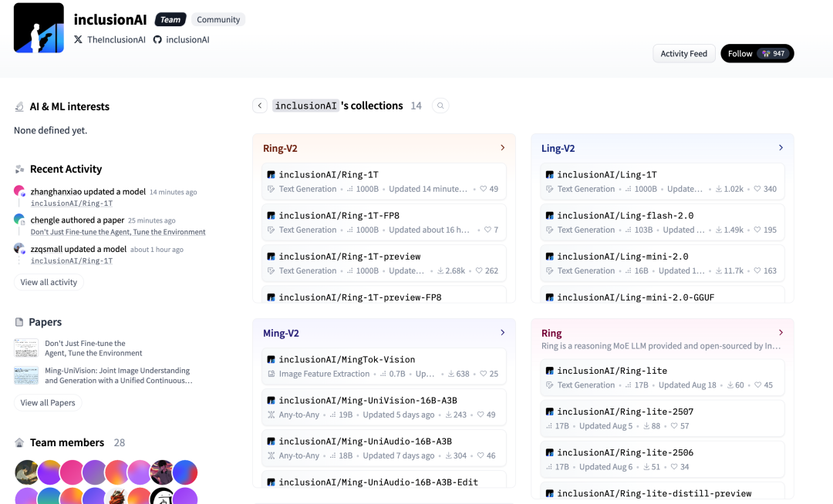This screenshot has width=833, height=504.
Task: Expand the Ming-V2 collection chevron
Action: [502, 333]
